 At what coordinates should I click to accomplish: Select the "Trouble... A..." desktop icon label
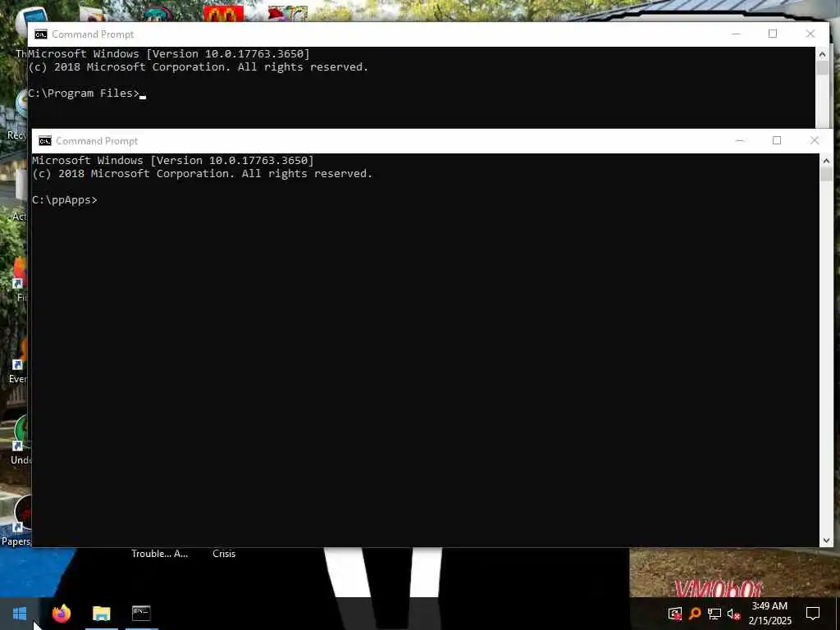(x=160, y=554)
